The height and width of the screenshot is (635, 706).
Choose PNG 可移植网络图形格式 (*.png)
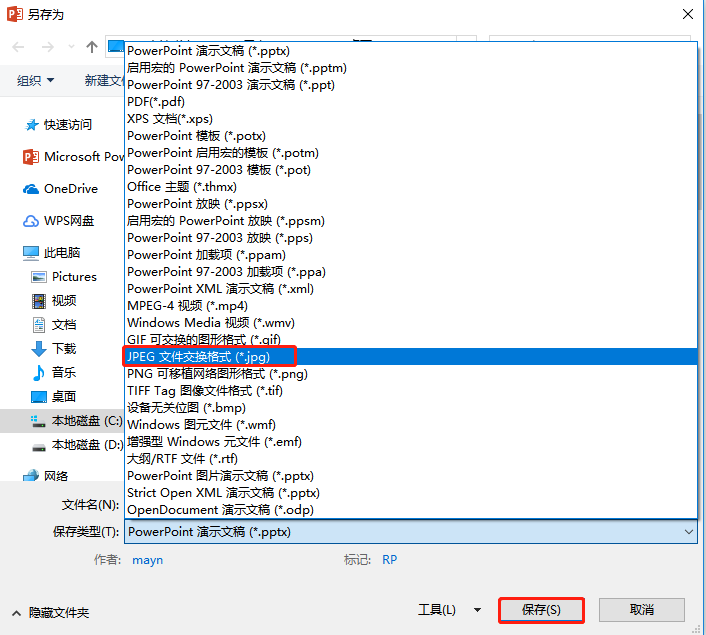(411, 374)
